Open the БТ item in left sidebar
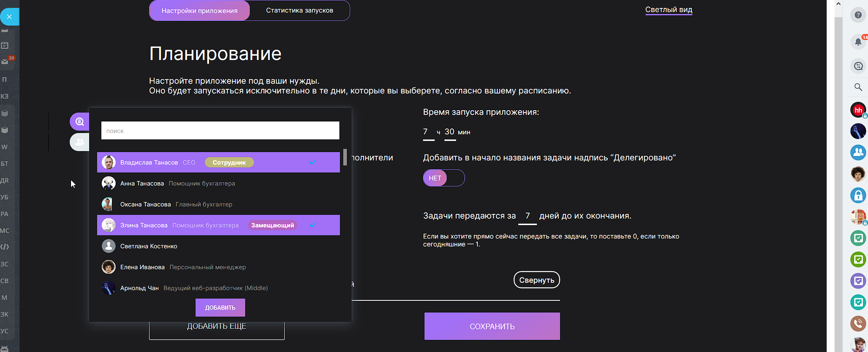 pyautogui.click(x=5, y=164)
